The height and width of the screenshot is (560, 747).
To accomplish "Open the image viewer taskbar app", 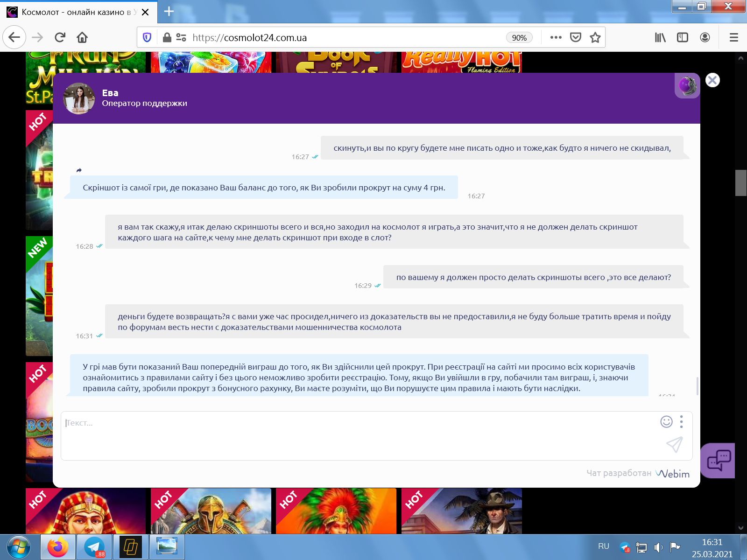I will pos(167,547).
